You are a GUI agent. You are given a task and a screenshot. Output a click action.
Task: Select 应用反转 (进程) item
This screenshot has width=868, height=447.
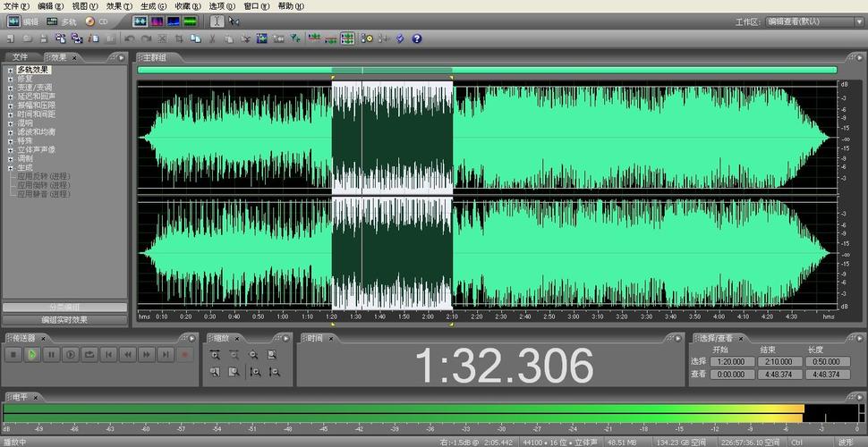[44, 176]
